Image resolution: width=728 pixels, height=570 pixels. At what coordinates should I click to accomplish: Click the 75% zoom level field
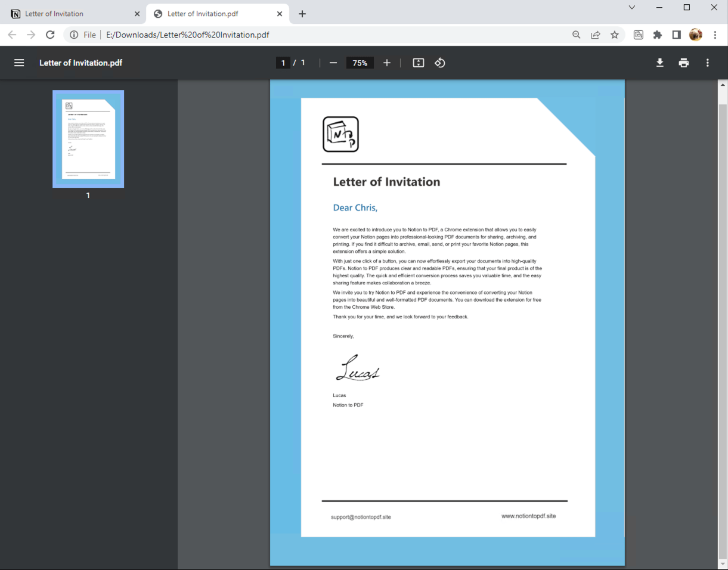tap(360, 63)
